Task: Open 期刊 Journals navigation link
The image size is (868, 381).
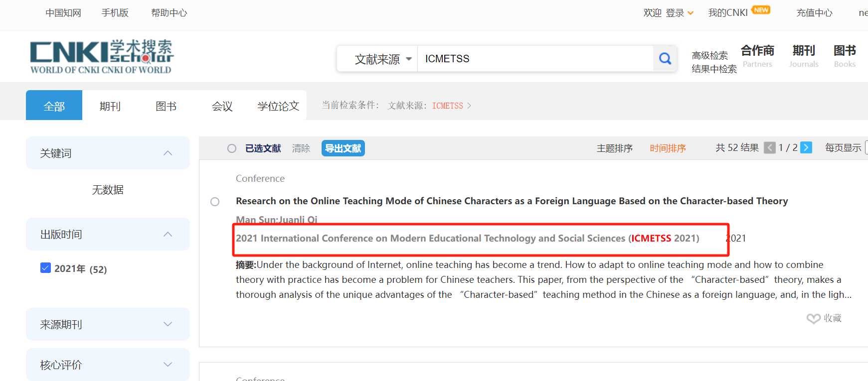Action: (804, 56)
